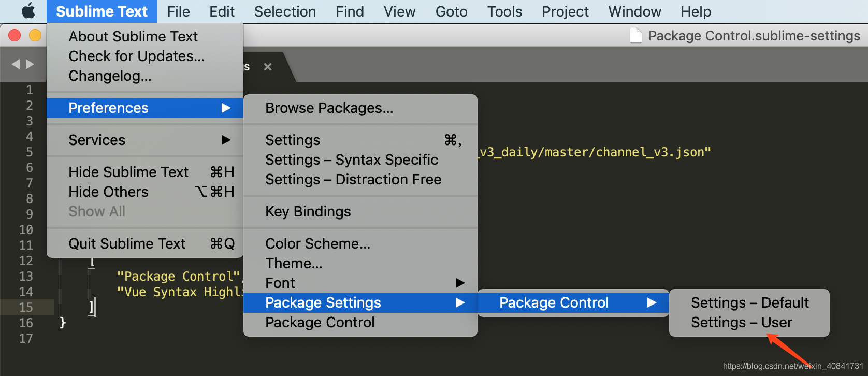Click the next tab arrow

click(x=30, y=64)
